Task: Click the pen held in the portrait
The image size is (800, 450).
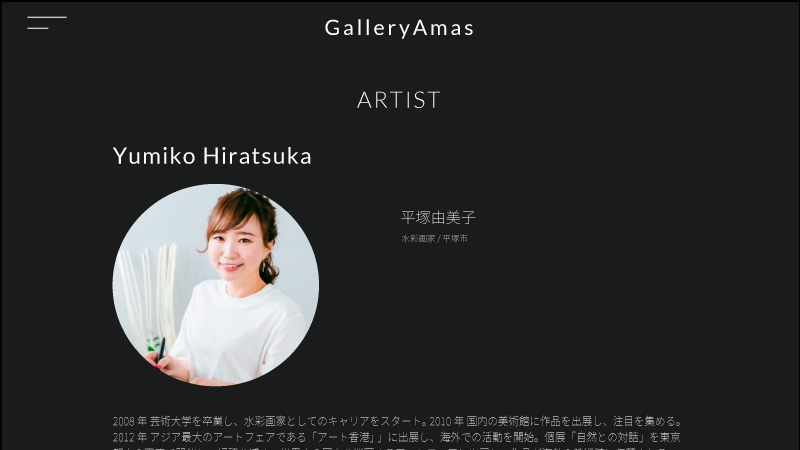Action: 162,349
